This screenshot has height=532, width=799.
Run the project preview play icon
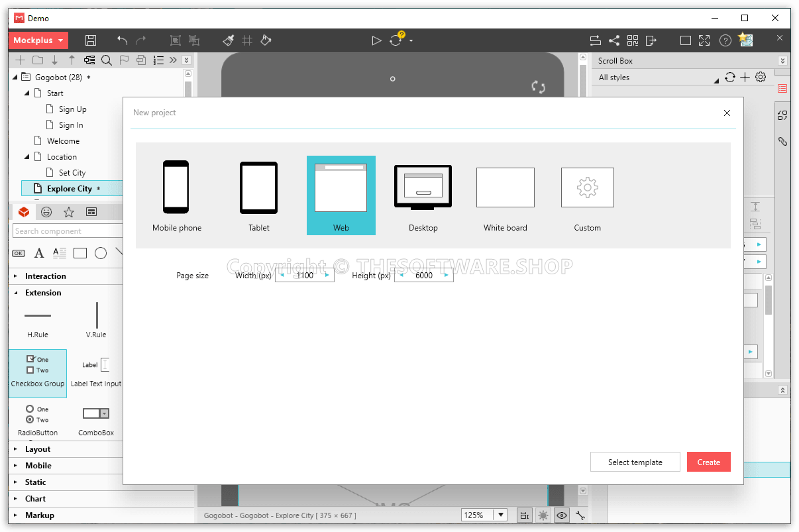[x=377, y=40]
